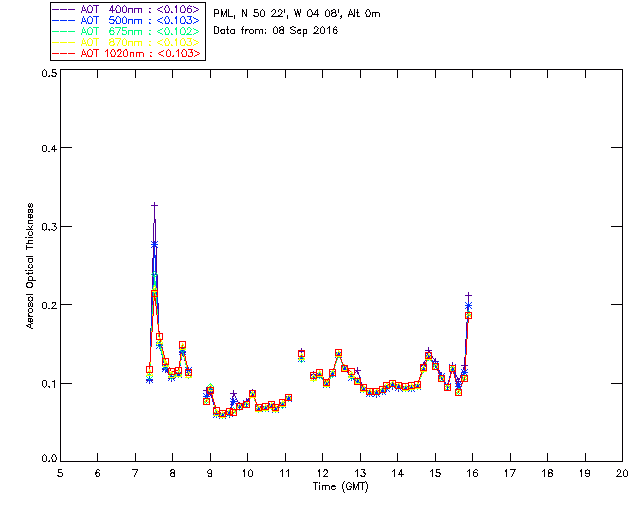Viewport: 640px width, 512px height.
Task: Click the 'Data from: 08 Sep 2016' label
Action: coord(276,31)
